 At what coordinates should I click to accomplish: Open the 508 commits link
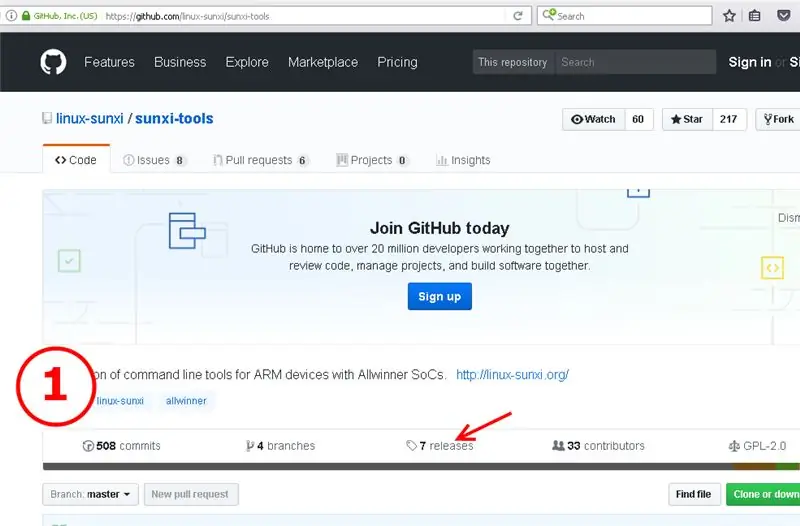(121, 446)
